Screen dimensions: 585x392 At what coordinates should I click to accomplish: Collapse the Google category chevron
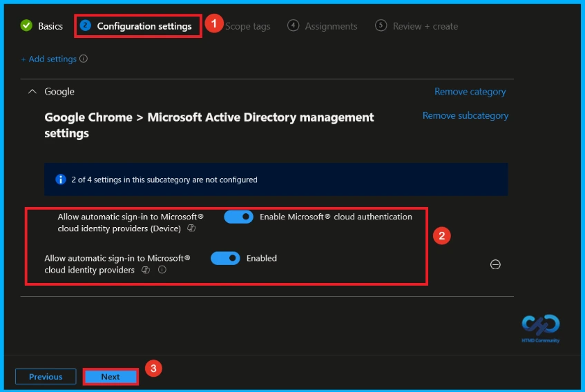(32, 91)
